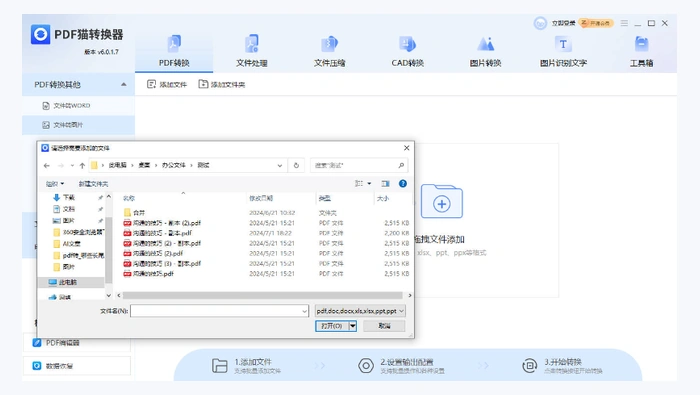Sort files by the 名称 column header

129,198
